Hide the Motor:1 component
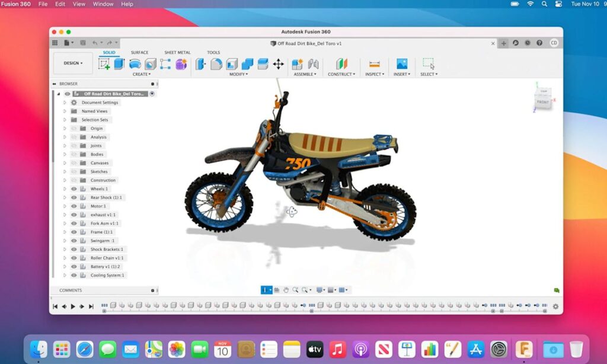The width and height of the screenshot is (607, 364). tap(74, 206)
